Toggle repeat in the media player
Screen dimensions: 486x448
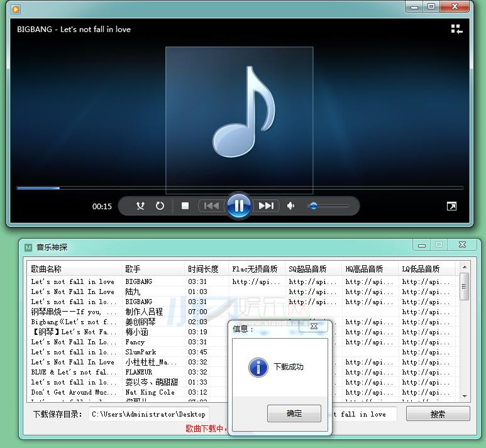tap(160, 205)
